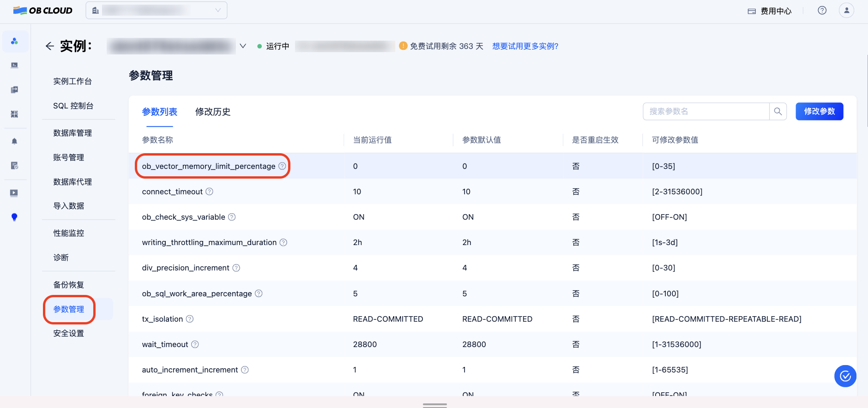
Task: Open the terminal console sidebar icon
Action: 14,65
